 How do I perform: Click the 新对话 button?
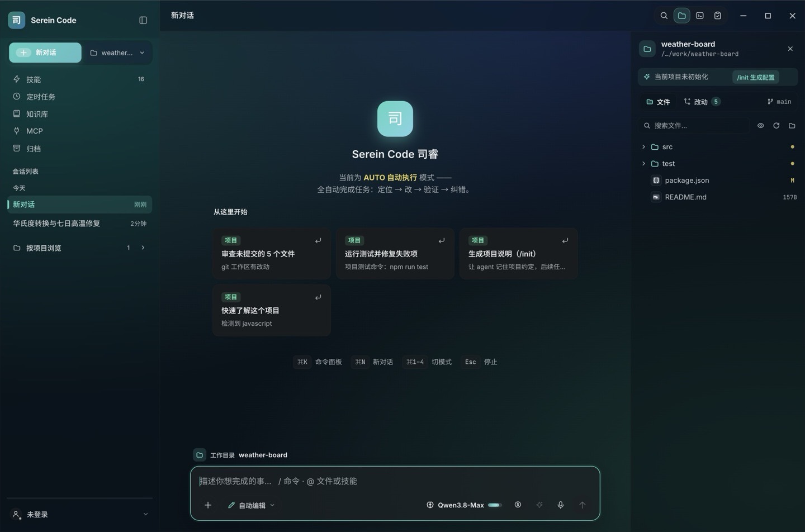click(x=45, y=53)
